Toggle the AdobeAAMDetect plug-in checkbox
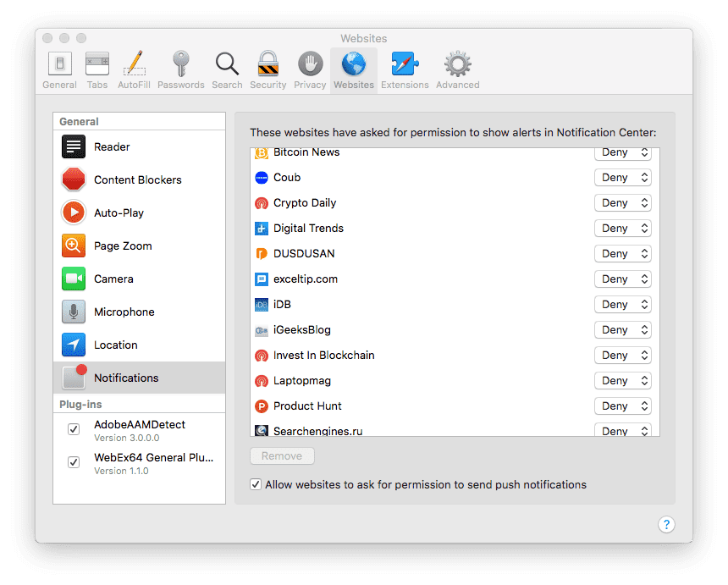728x585 pixels. [74, 429]
